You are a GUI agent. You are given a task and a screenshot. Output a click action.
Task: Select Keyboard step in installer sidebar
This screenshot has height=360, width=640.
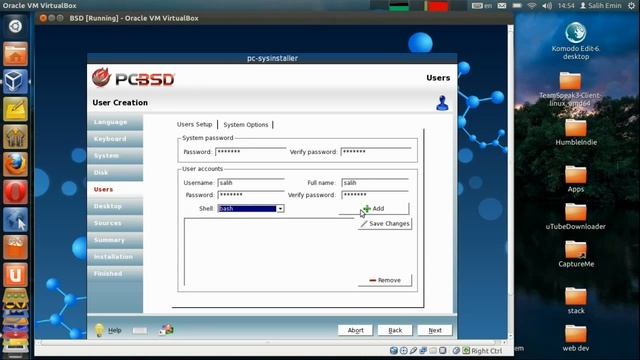coord(115,139)
